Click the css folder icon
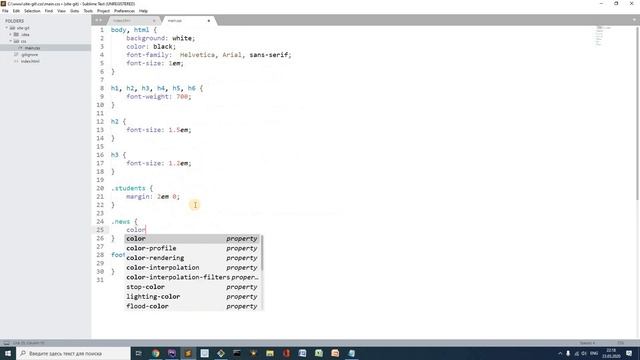 [x=16, y=41]
